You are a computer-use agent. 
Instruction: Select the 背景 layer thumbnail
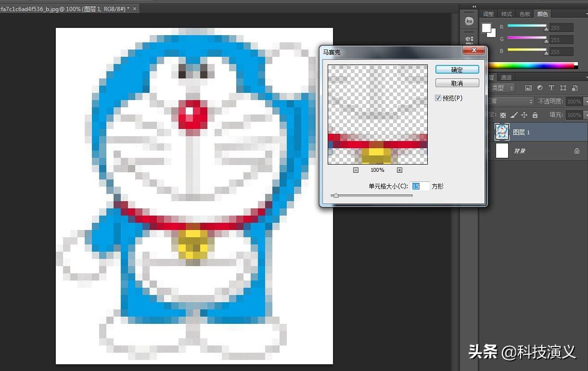(x=502, y=151)
